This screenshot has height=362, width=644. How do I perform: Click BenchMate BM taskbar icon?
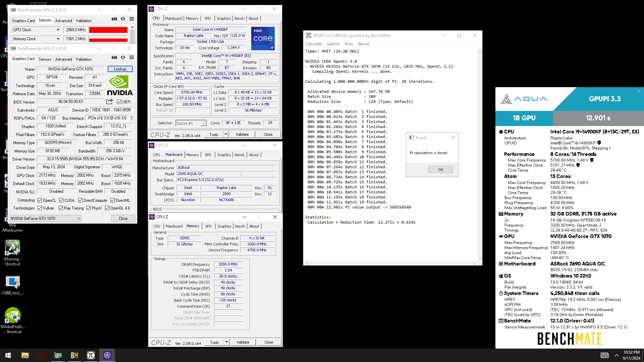(x=74, y=355)
